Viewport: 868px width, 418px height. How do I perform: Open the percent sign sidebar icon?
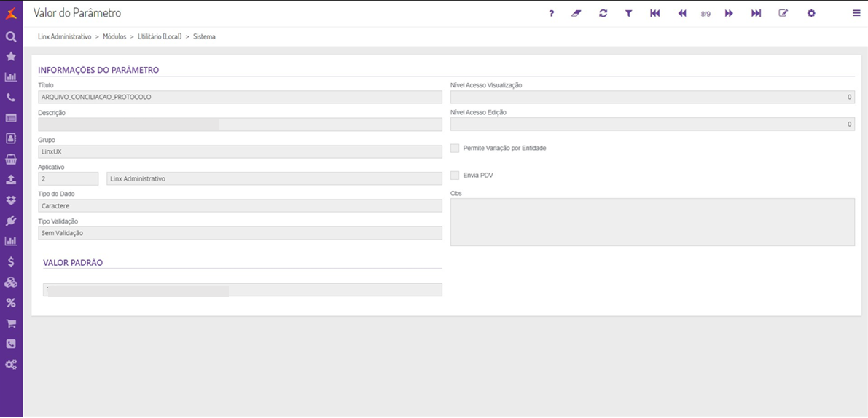click(10, 303)
